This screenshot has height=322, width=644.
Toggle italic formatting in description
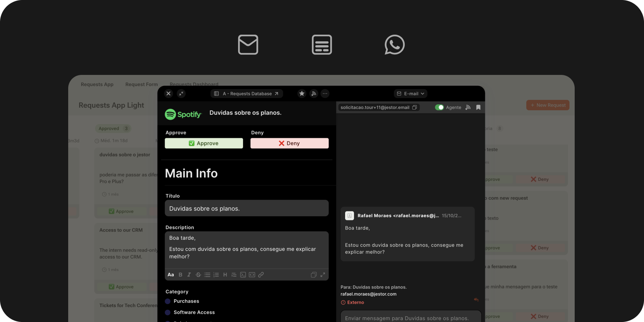click(x=189, y=275)
